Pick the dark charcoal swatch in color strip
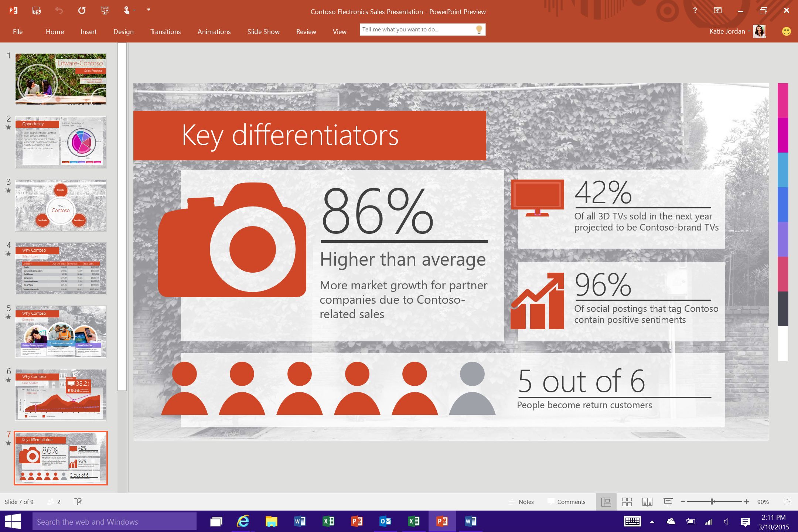Image resolution: width=798 pixels, height=532 pixels. 782,309
